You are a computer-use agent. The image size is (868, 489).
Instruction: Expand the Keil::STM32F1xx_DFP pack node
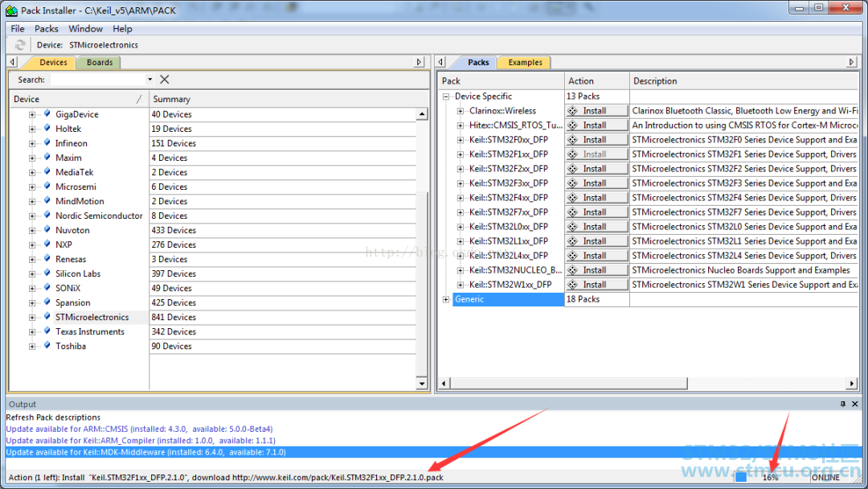(x=460, y=154)
